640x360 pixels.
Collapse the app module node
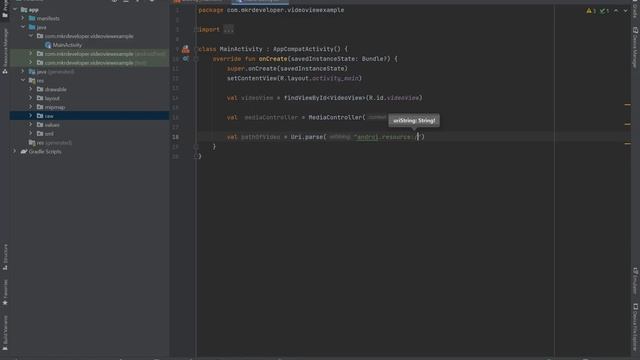(x=15, y=9)
